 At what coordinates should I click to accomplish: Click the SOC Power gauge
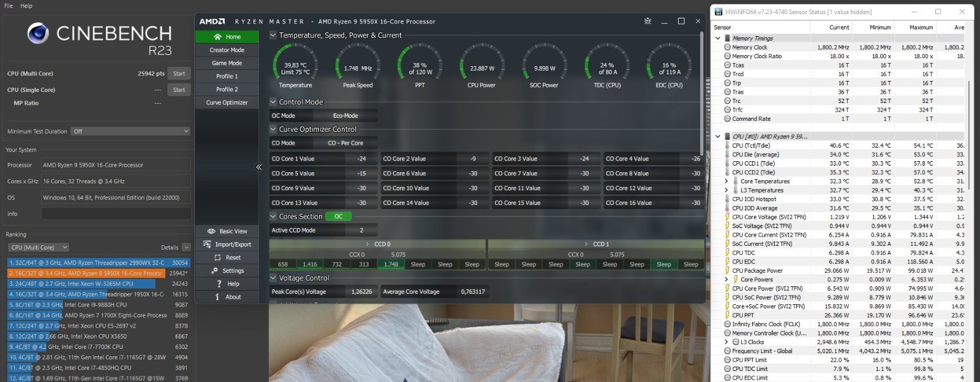(544, 64)
